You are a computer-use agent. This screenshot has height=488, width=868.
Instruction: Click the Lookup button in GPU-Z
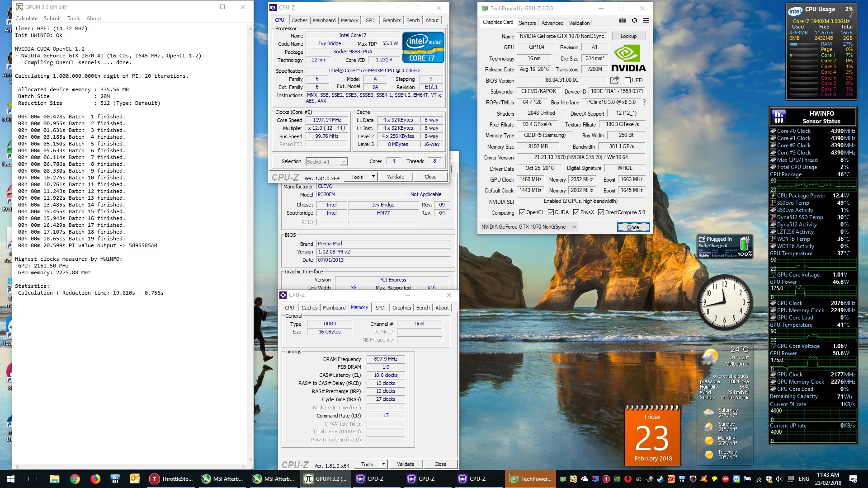(628, 36)
